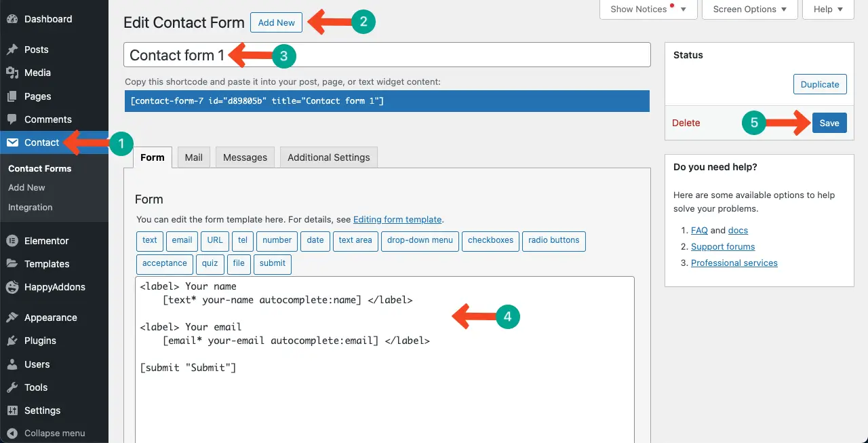Insert a drop-down menu tag
Image resolution: width=868 pixels, height=443 pixels.
pos(420,241)
